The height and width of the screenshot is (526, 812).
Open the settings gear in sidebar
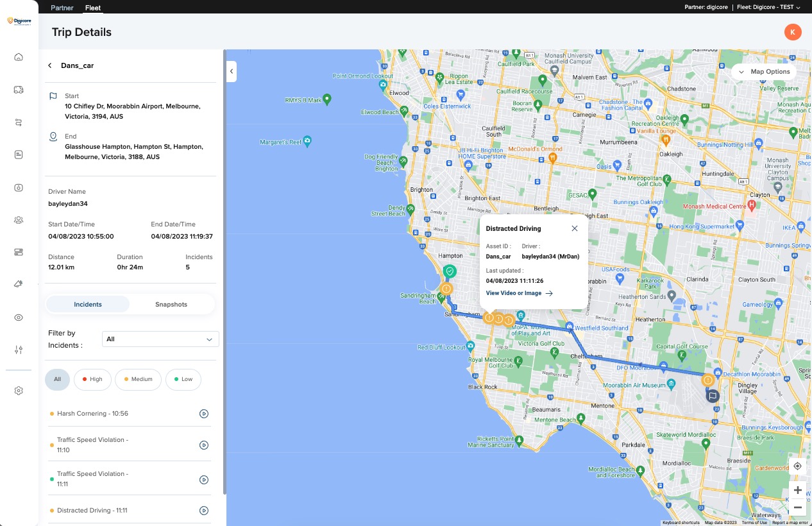coord(19,391)
